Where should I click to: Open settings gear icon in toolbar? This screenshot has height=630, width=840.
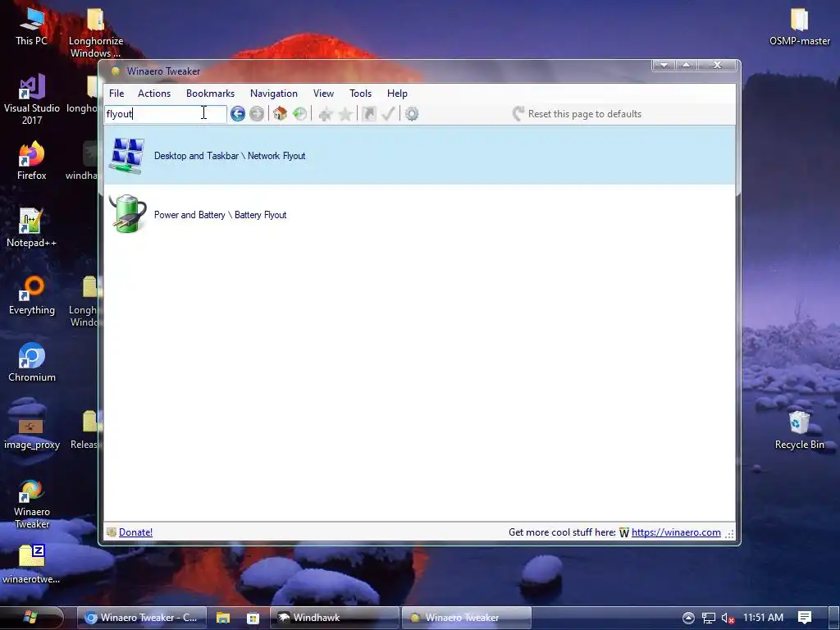[412, 113]
